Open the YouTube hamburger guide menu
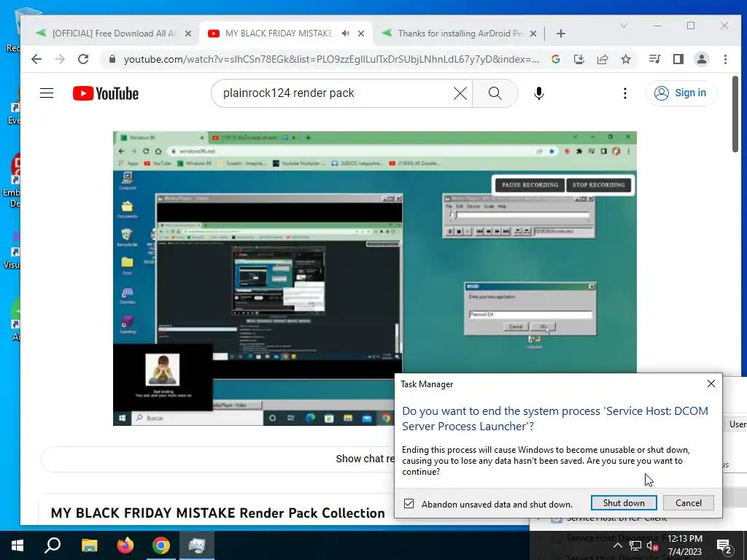The height and width of the screenshot is (560, 747). 47,93
